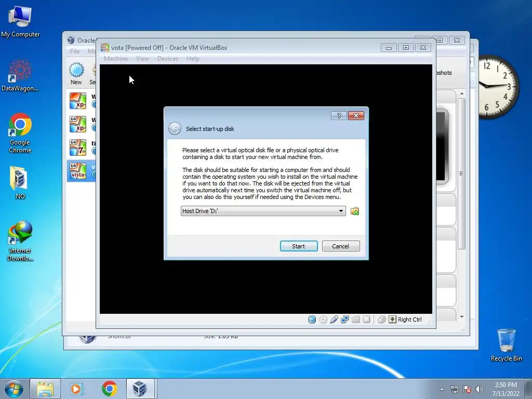Click the dialog help question mark button

339,116
